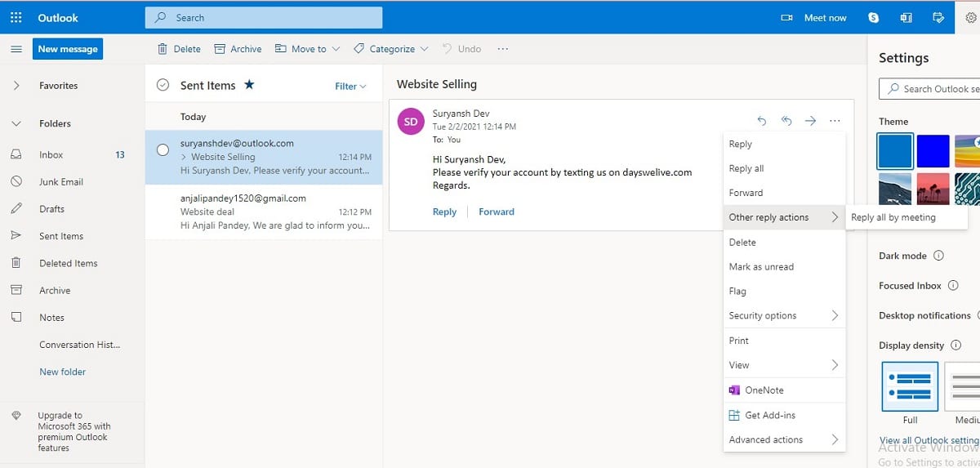The width and height of the screenshot is (980, 468).
Task: Click the Skype icon in header
Action: point(874,17)
